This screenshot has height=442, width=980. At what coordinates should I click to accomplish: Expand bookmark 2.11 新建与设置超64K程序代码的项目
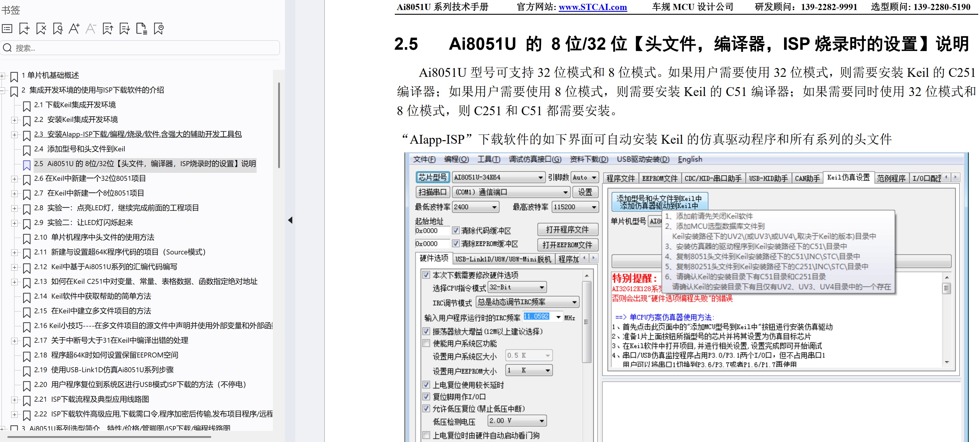click(14, 253)
